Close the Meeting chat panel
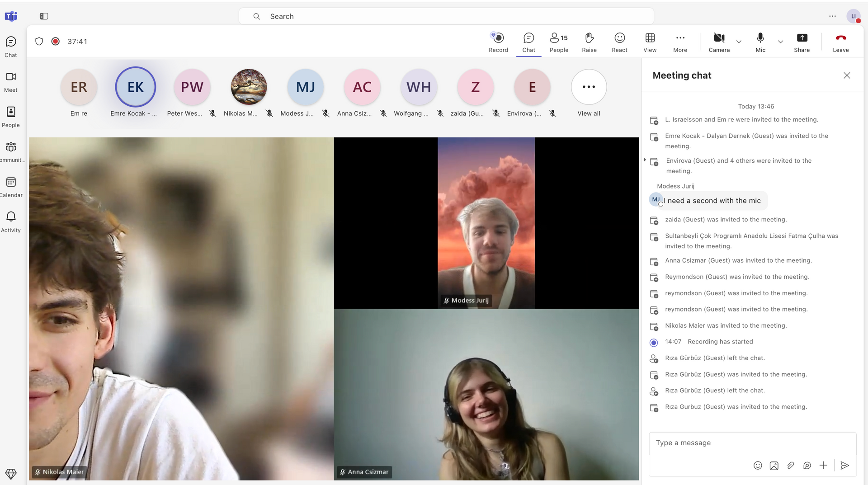 tap(847, 75)
